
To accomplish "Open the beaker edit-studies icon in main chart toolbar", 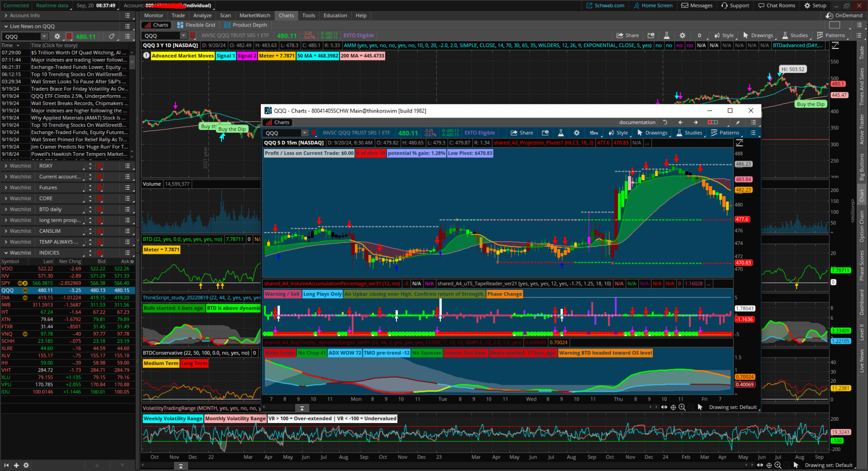I will click(x=667, y=35).
